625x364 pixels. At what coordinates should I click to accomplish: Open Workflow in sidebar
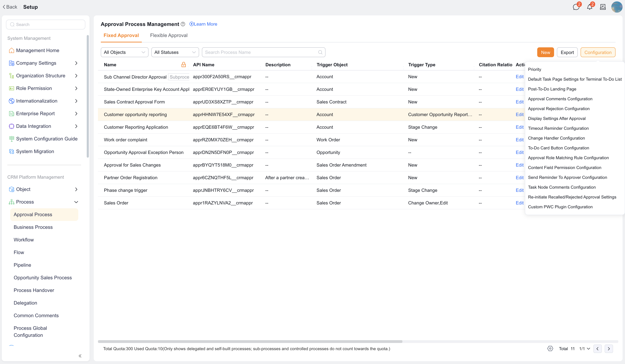coord(24,240)
